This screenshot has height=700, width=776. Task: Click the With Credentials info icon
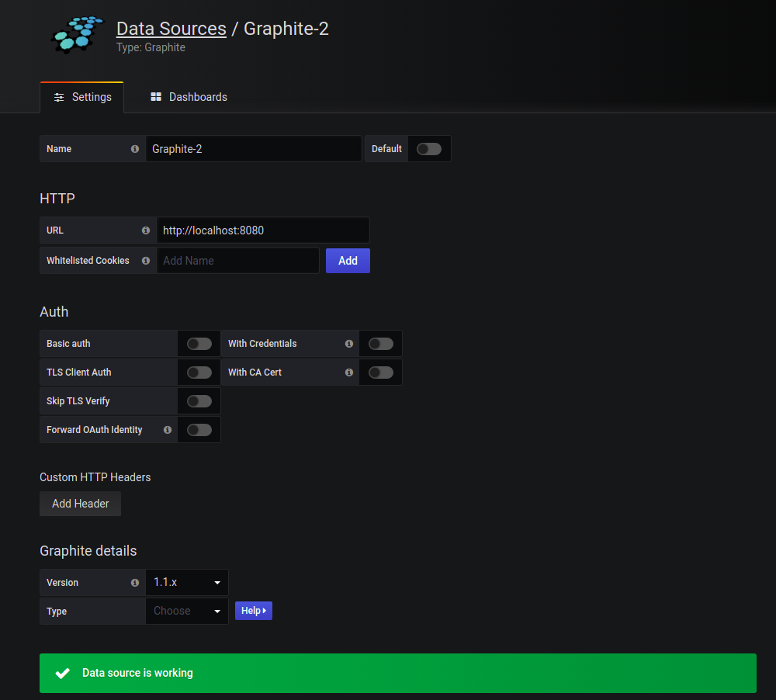click(349, 344)
